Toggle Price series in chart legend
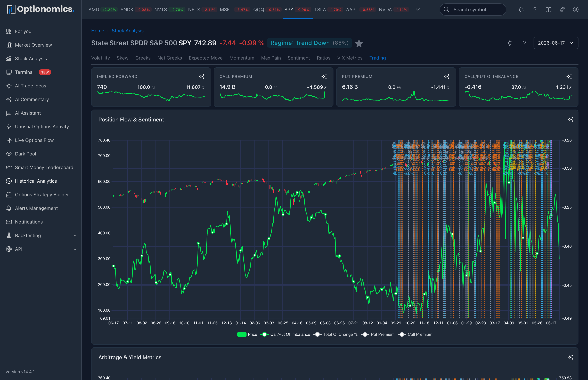This screenshot has height=380, width=588. [x=247, y=334]
